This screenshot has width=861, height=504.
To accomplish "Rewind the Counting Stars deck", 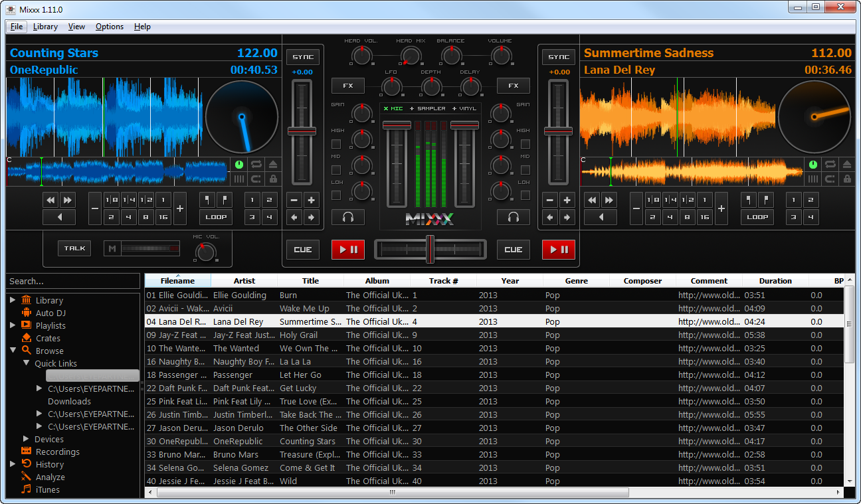I will [x=50, y=200].
